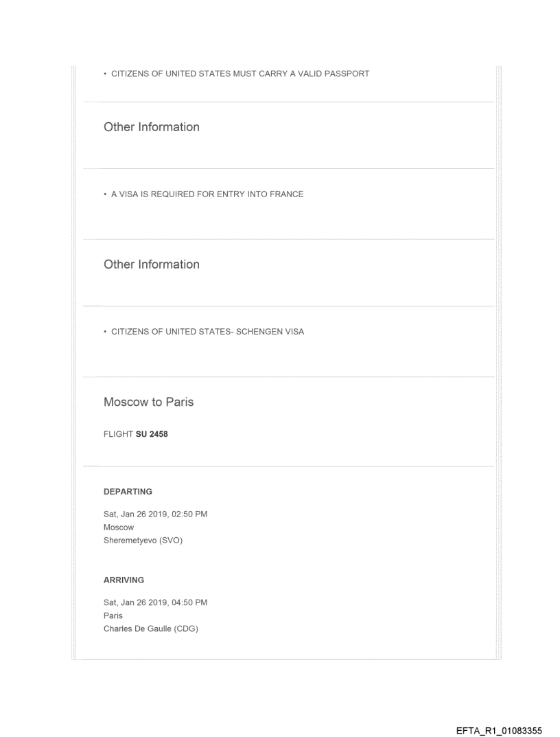Click the Other Information heading above the Schengen notice

click(x=152, y=264)
